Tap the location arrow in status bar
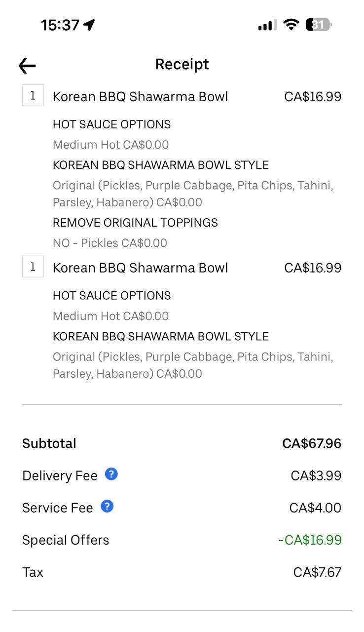This screenshot has height=632, width=364. pyautogui.click(x=89, y=25)
